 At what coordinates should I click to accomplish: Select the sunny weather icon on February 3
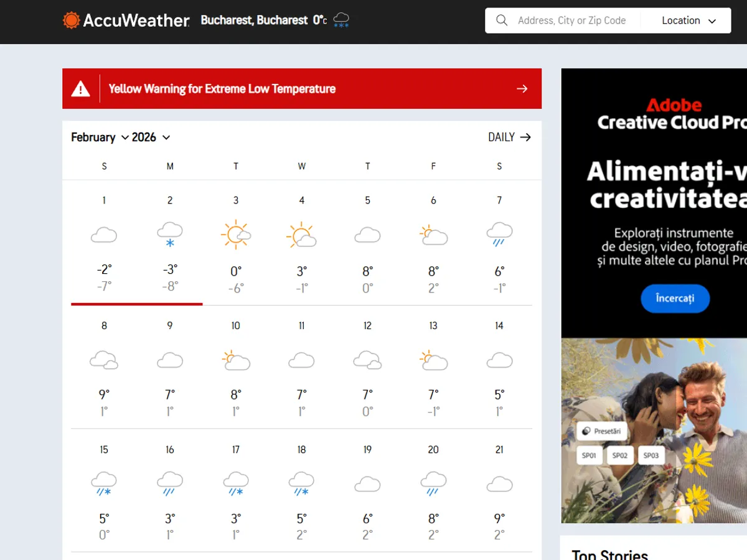click(x=236, y=233)
